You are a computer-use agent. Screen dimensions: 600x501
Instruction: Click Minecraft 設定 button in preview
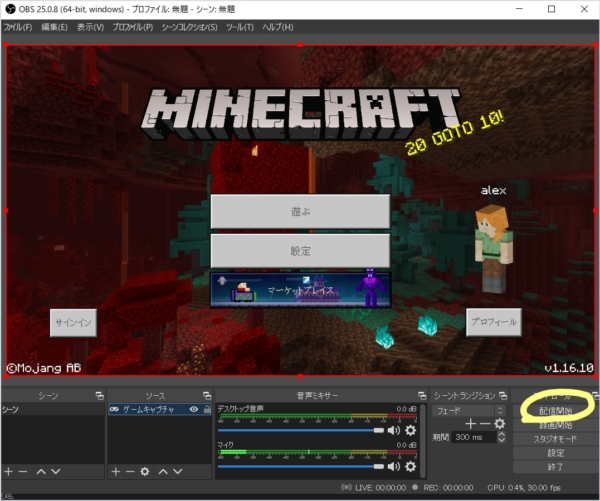(300, 251)
